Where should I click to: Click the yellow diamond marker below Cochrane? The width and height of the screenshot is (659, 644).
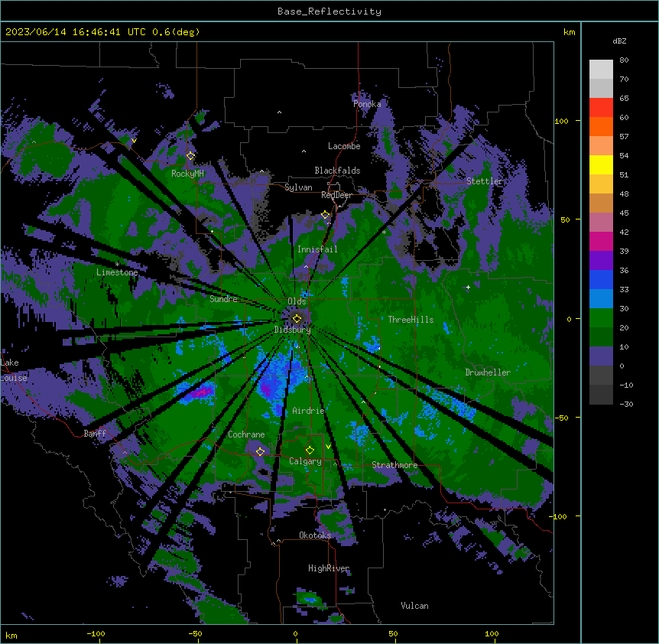point(260,451)
